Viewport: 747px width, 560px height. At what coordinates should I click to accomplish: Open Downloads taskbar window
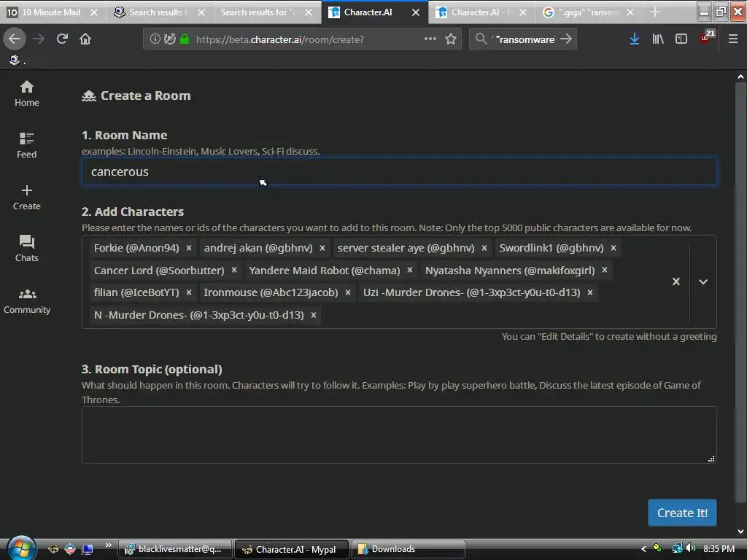(409, 549)
